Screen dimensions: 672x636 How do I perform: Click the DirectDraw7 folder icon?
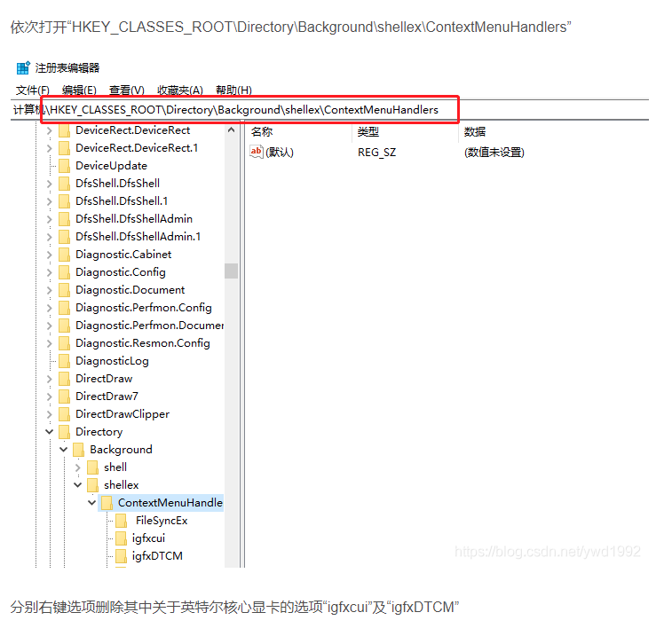(64, 397)
